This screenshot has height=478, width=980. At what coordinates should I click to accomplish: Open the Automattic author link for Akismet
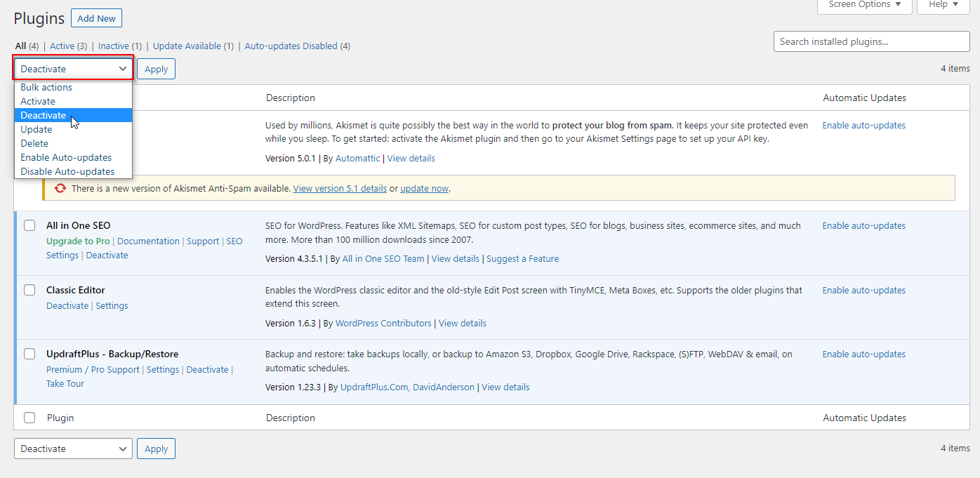point(358,159)
